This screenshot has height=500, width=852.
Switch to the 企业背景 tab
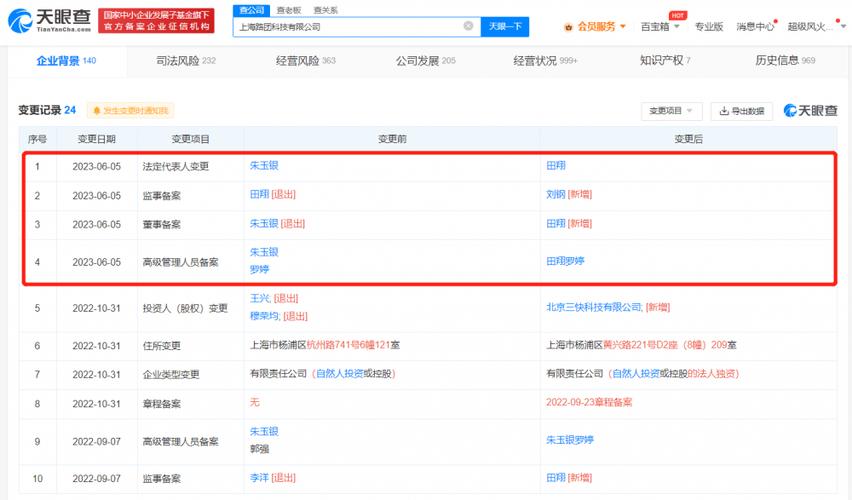point(66,61)
